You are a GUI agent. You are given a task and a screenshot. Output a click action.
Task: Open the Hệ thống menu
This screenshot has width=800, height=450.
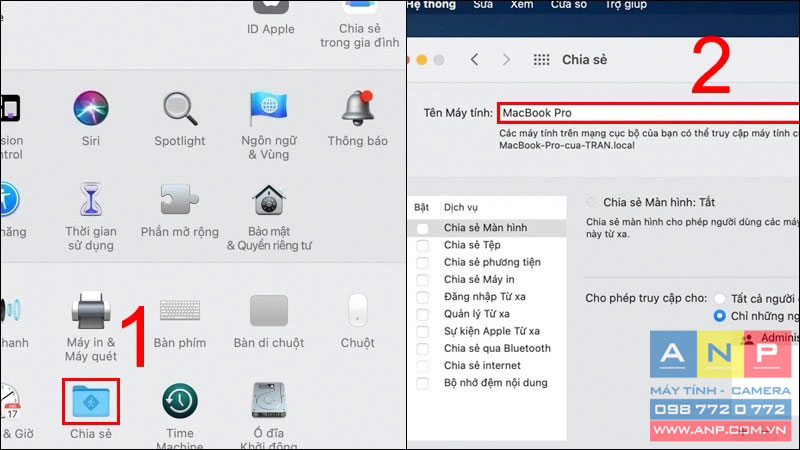pyautogui.click(x=432, y=5)
